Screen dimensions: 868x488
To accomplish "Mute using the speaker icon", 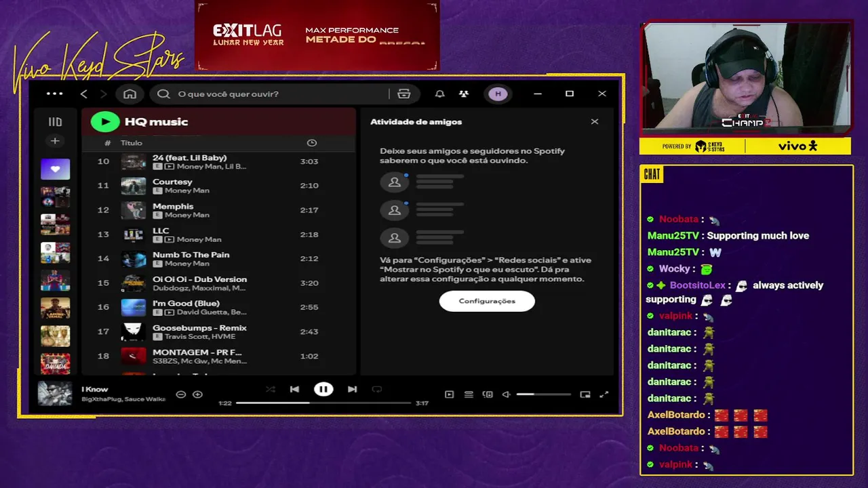I will [506, 394].
